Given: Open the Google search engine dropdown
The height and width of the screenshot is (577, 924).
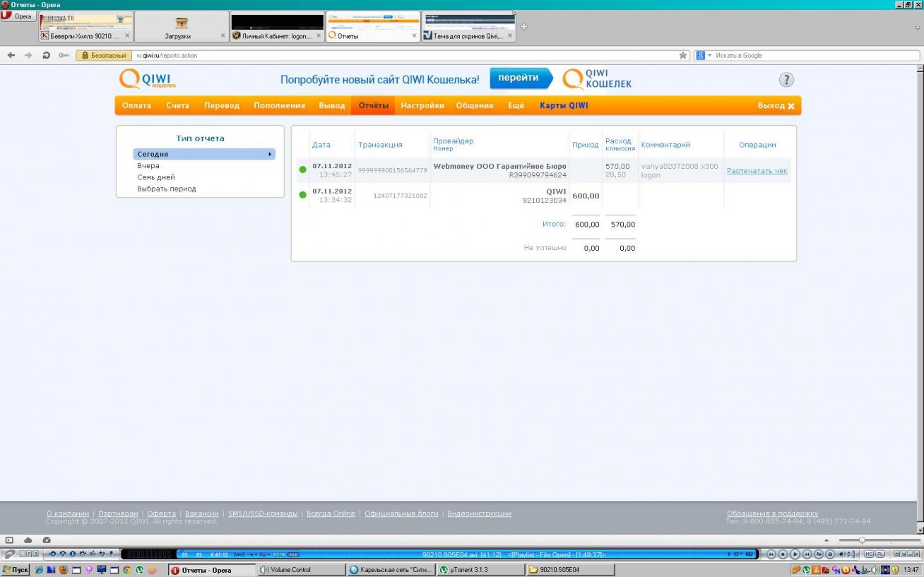Looking at the screenshot, I should click(x=703, y=55).
